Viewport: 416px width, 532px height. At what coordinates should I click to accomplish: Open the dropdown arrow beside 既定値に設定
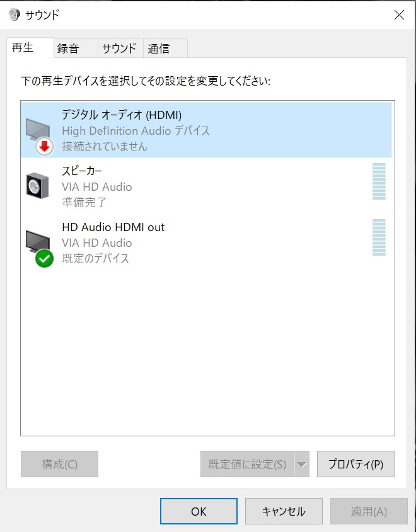point(301,464)
